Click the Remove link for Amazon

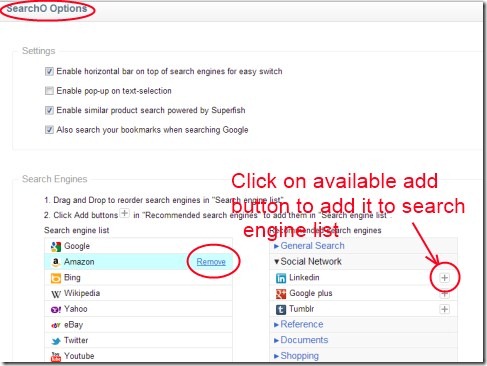pos(211,262)
